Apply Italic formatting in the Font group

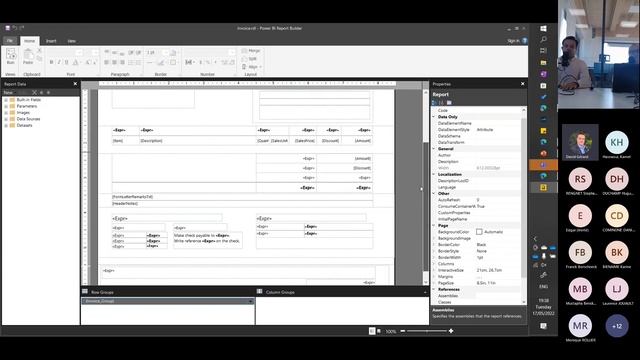[59, 62]
